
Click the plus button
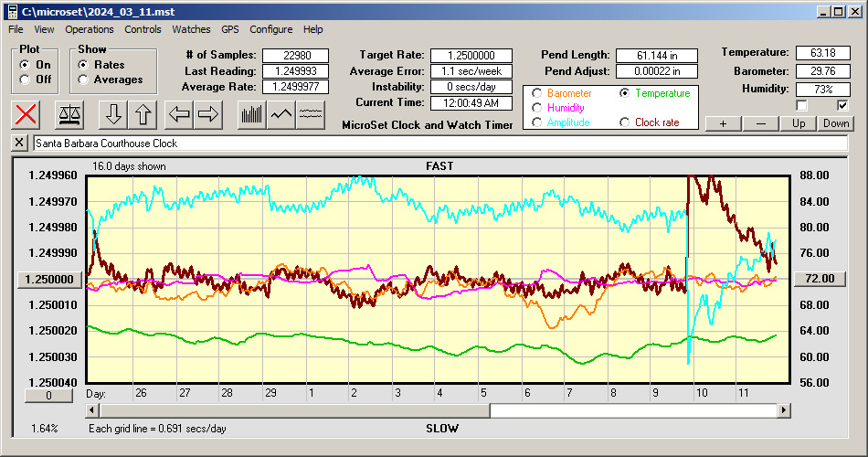point(723,123)
